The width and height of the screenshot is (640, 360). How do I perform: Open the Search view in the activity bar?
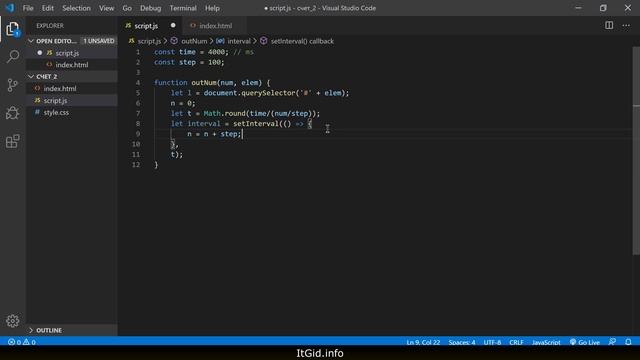13,57
